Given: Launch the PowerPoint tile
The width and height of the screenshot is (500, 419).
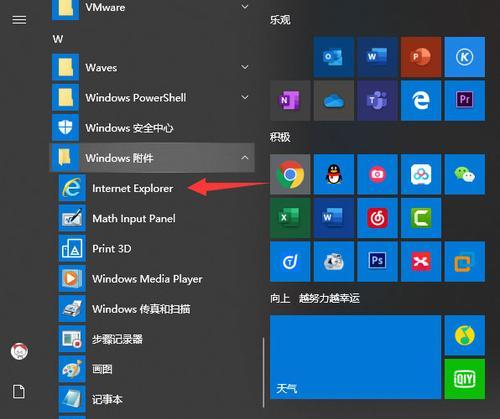Looking at the screenshot, I should pos(421,57).
